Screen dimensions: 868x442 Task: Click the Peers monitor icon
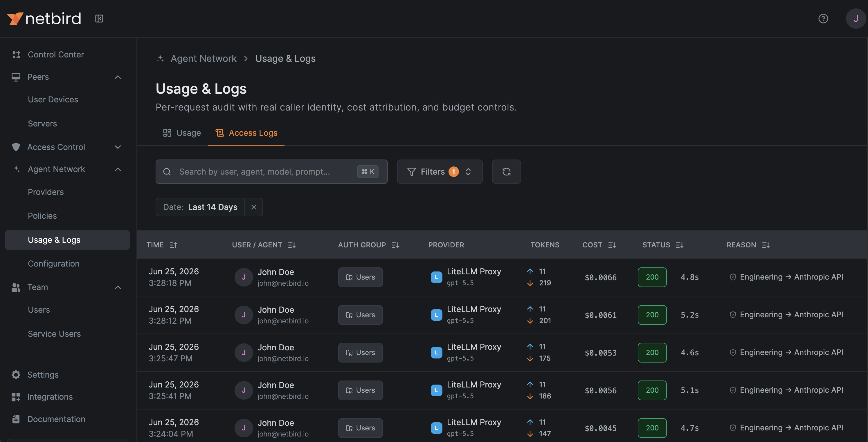click(16, 77)
